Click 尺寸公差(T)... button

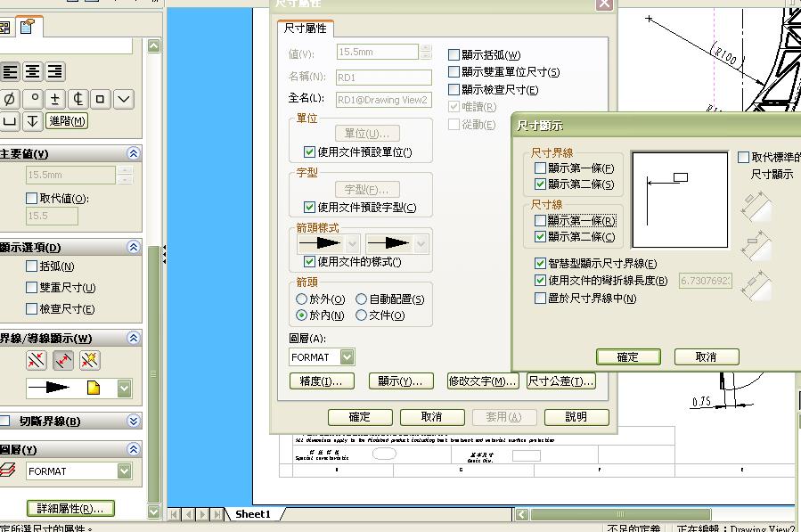point(561,381)
